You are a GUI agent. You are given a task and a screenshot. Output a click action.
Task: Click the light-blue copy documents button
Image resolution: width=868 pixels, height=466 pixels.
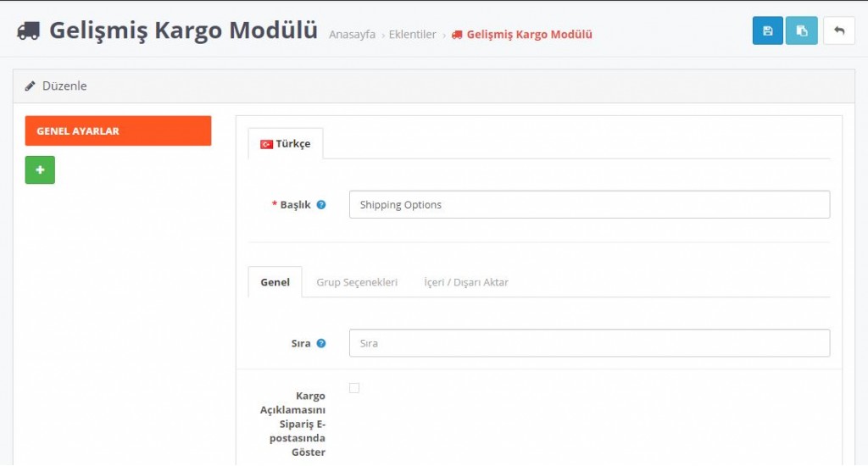tap(801, 31)
